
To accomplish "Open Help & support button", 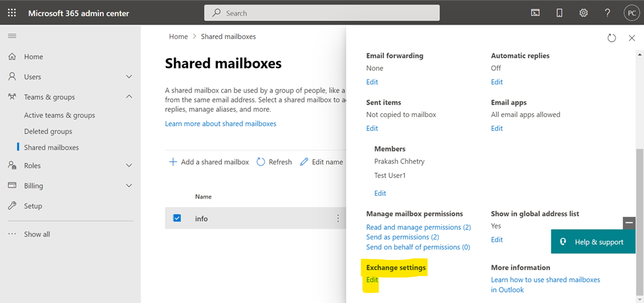I will tap(593, 242).
